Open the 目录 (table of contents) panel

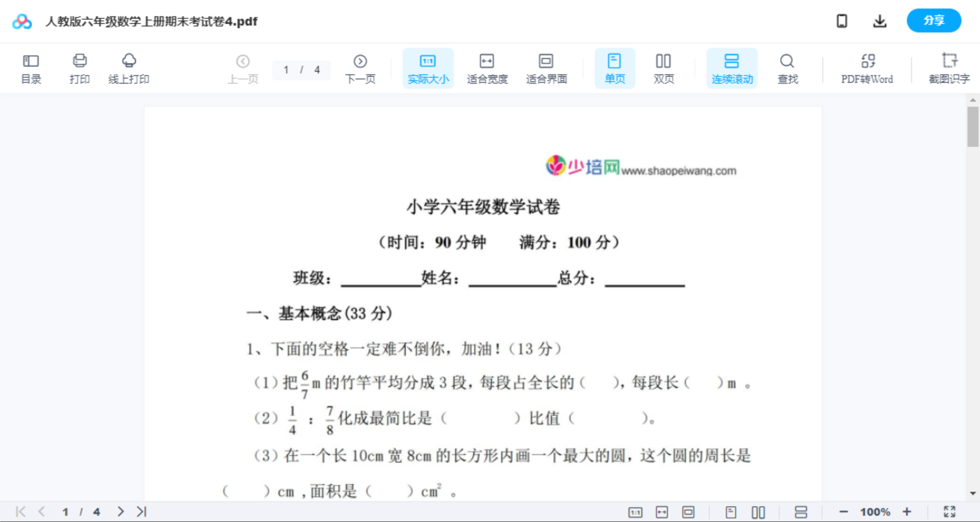point(31,68)
